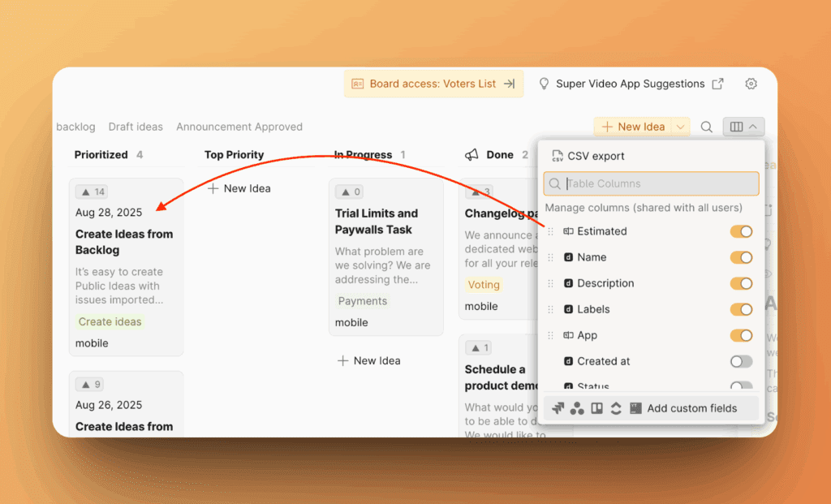Click Board access: Voters List button
Image resolution: width=831 pixels, height=504 pixels.
[x=433, y=84]
